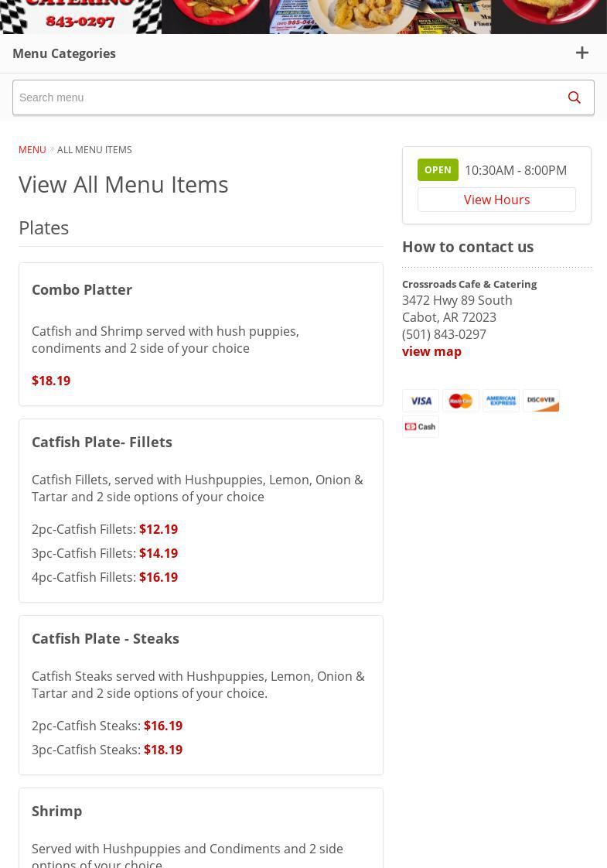Image resolution: width=607 pixels, height=868 pixels.
Task: Click the Cash payment icon
Action: 421,426
